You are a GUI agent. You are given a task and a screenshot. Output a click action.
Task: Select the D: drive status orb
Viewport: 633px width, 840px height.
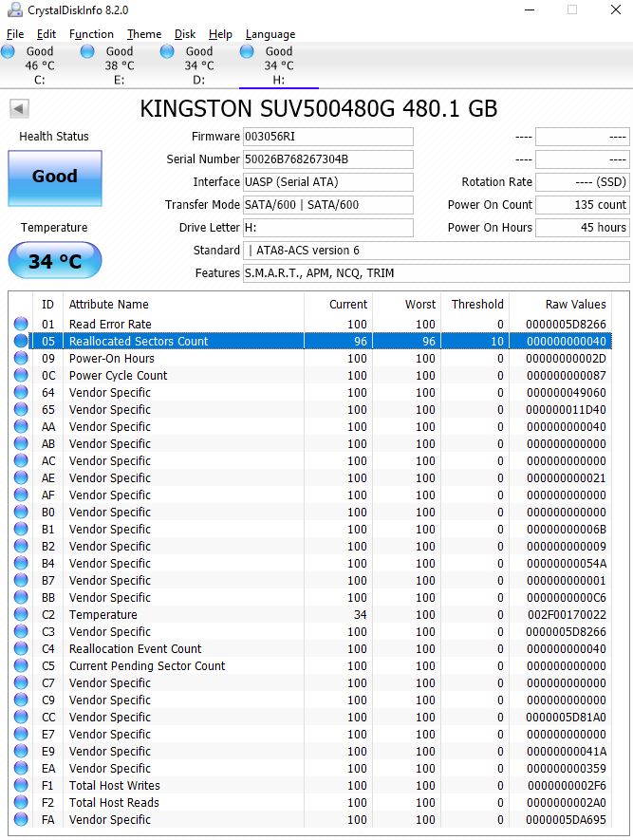click(168, 51)
